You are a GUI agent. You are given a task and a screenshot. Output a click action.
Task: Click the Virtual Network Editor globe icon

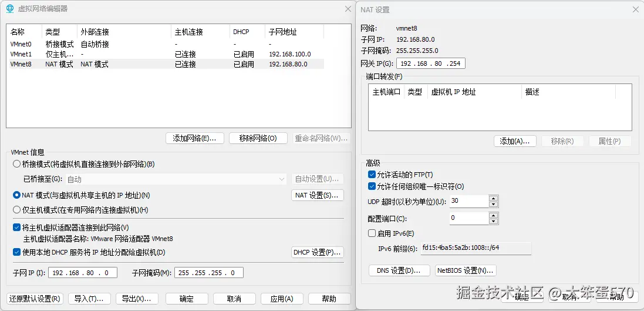9,8
